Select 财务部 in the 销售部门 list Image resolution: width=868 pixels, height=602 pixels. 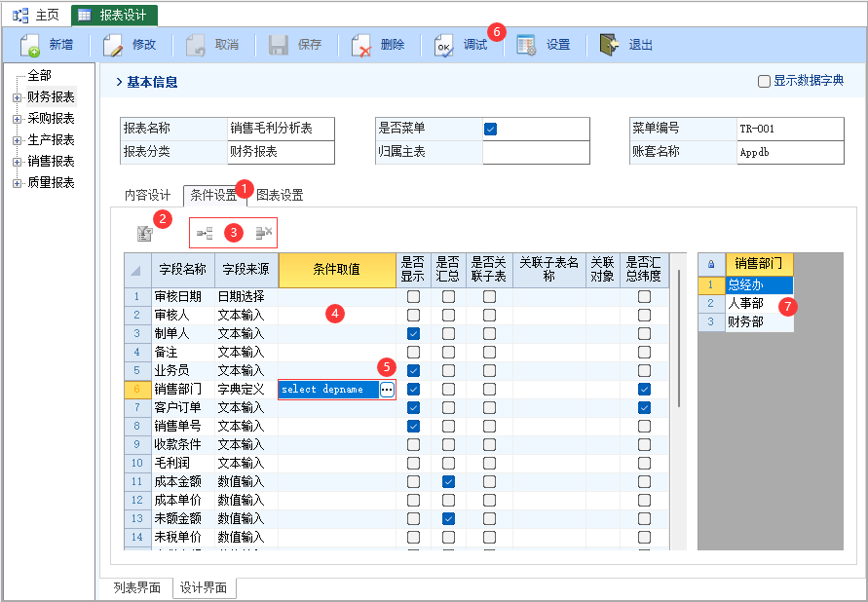759,322
